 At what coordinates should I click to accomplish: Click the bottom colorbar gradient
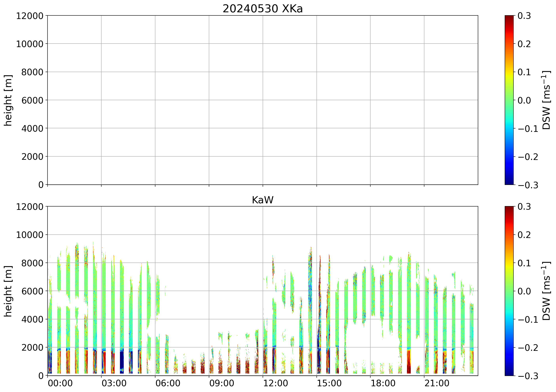(509, 291)
